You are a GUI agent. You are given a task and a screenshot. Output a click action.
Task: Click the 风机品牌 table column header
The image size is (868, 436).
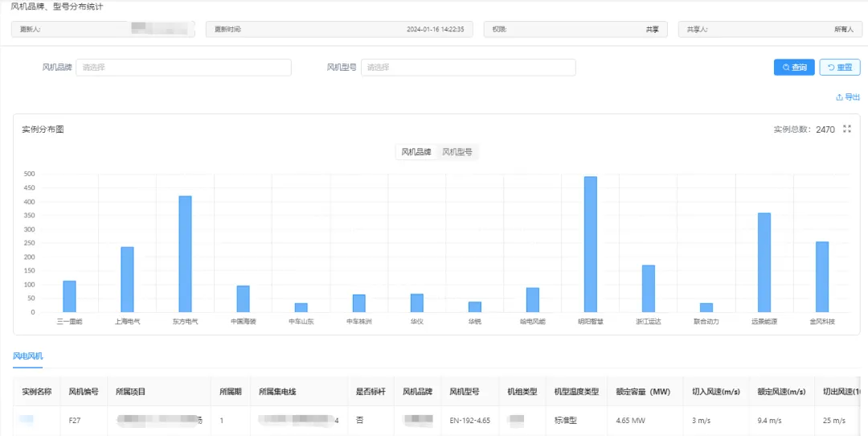coord(417,392)
